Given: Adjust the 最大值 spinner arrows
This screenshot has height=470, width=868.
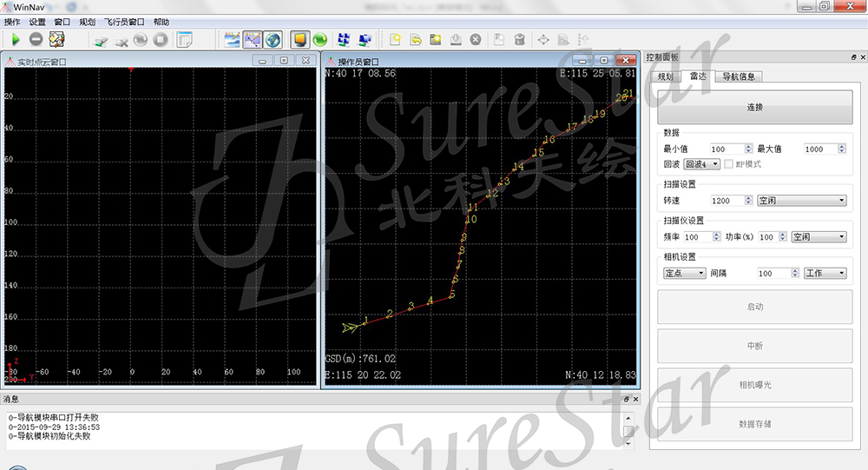Looking at the screenshot, I should click(842, 149).
